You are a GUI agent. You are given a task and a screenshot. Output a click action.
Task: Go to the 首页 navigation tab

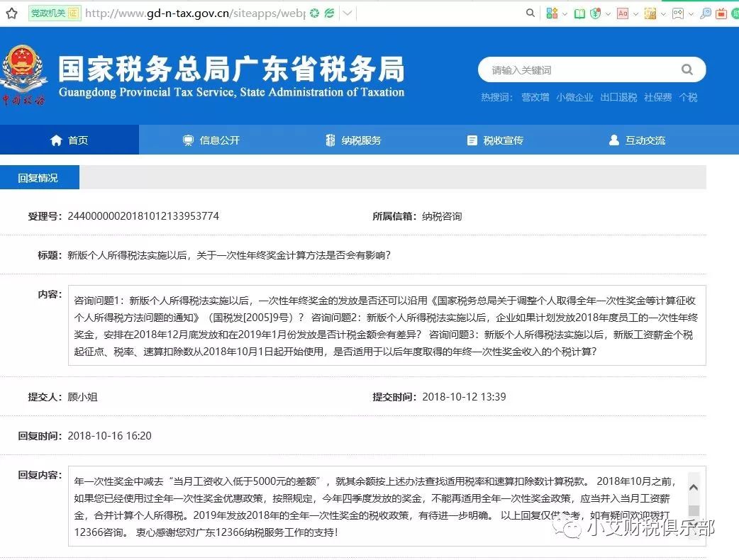point(70,140)
